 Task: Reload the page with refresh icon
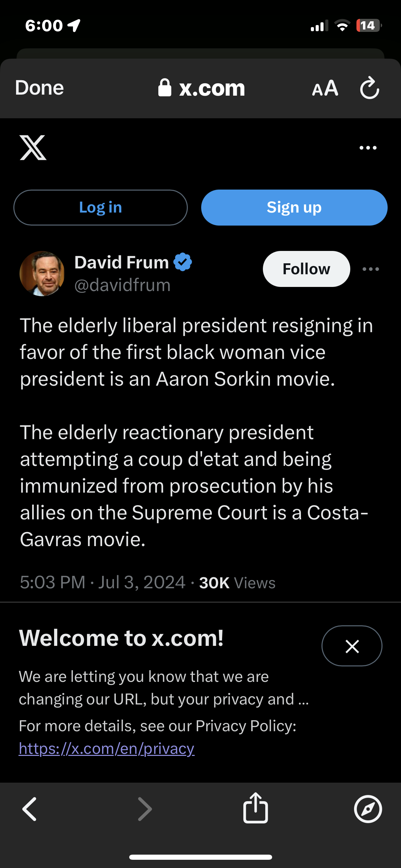click(x=369, y=88)
